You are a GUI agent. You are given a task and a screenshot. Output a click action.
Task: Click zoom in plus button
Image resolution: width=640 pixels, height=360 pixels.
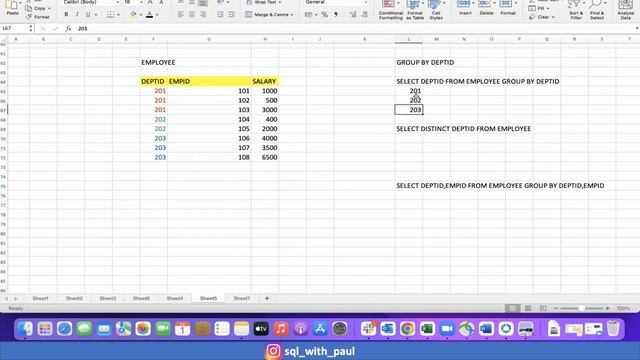pos(607,309)
